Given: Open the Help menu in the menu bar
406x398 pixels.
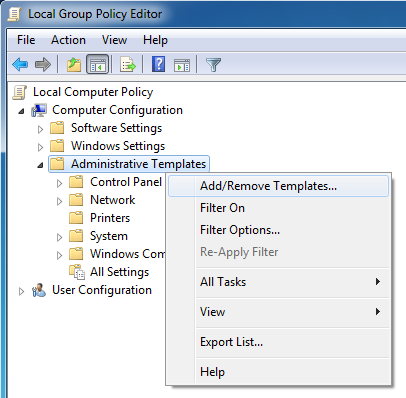Looking at the screenshot, I should [155, 40].
